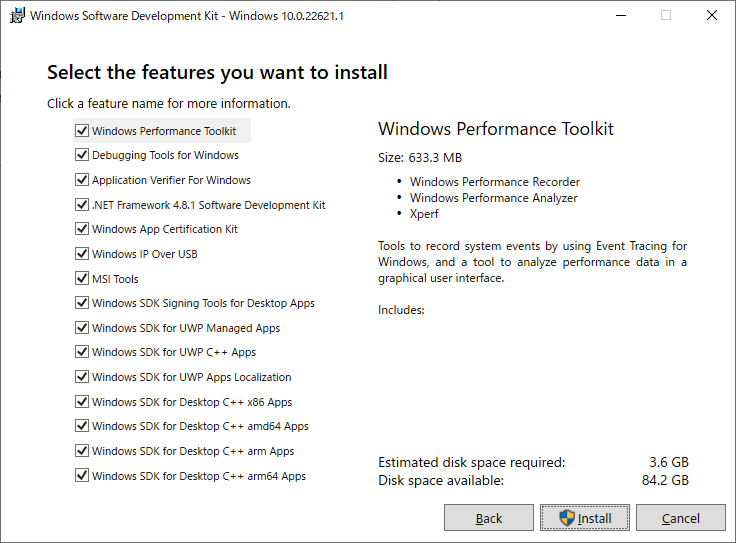Select Windows SDK for Desktop C++ arm64 Apps name
Screen dimensions: 736x543
click(x=199, y=476)
